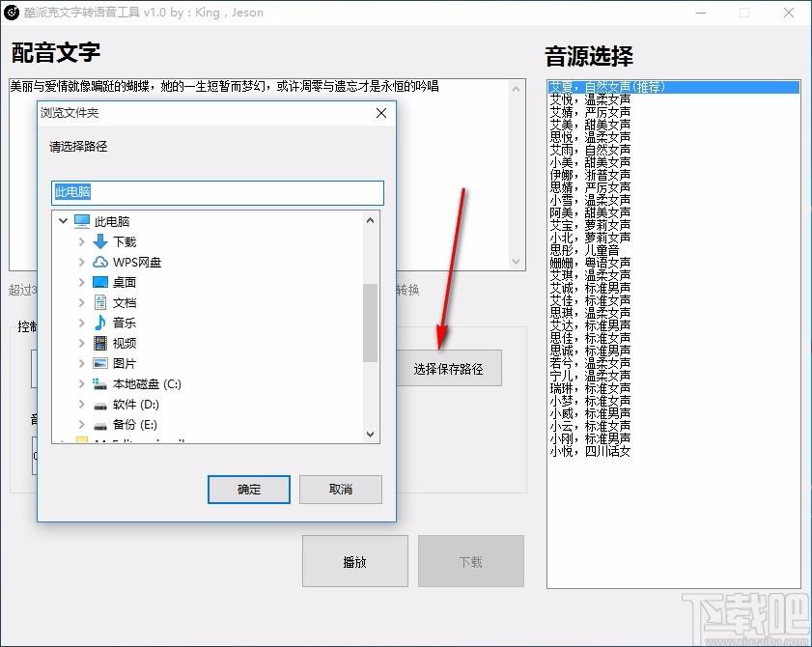Select voice 艾夏，自然女声(推荐)
Viewport: 812px width, 647px height.
click(673, 87)
